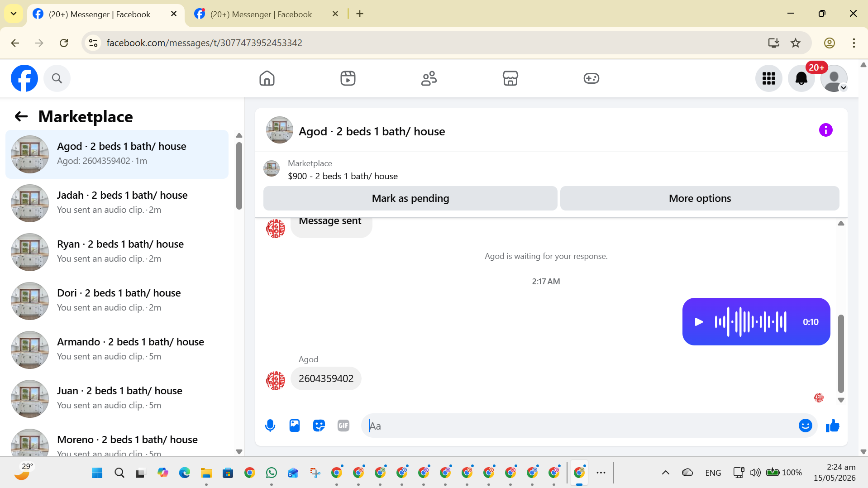Open the Marketplace storefront icon
Screen dimensions: 868x488
coord(510,78)
